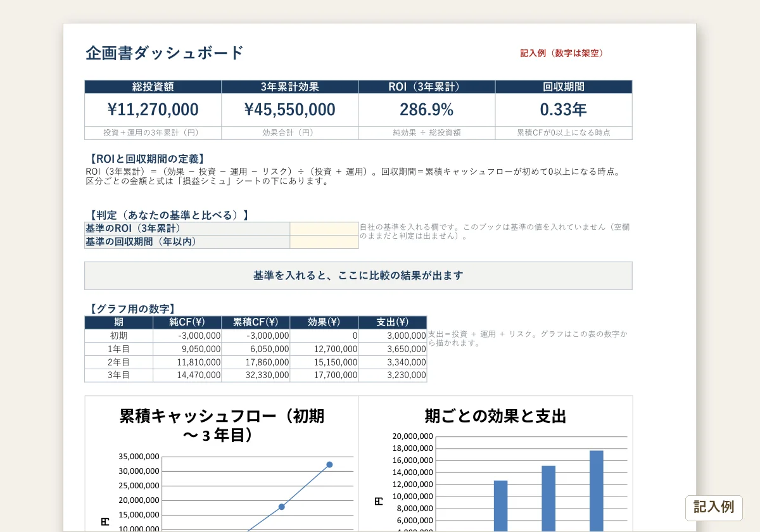Select the 3年累計効果 header cell
Screen dimensions: 760x532
290,87
